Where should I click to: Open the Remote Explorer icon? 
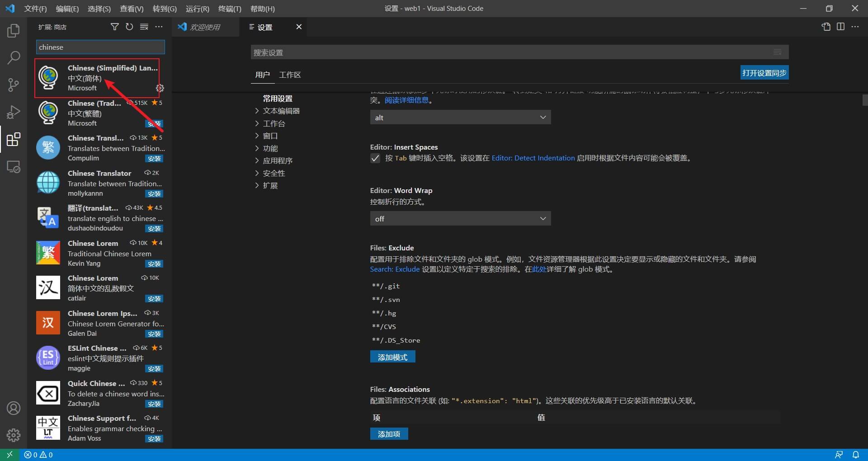tap(14, 167)
